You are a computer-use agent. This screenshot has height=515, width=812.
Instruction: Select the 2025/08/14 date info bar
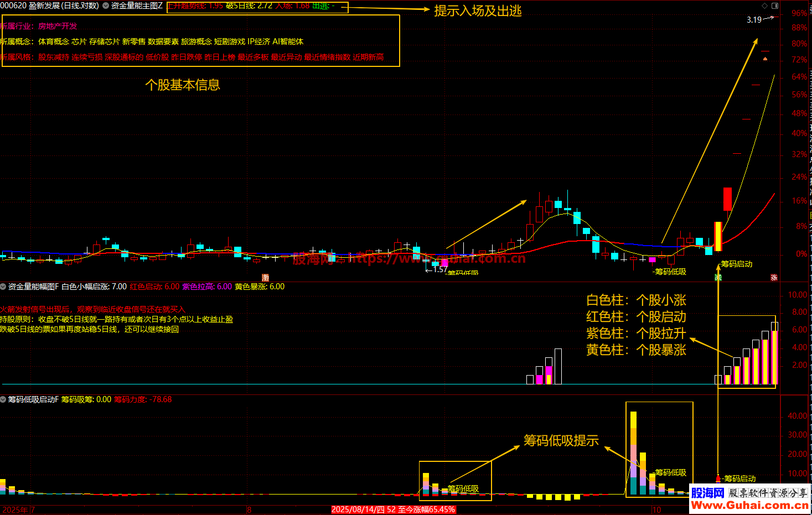[393, 509]
